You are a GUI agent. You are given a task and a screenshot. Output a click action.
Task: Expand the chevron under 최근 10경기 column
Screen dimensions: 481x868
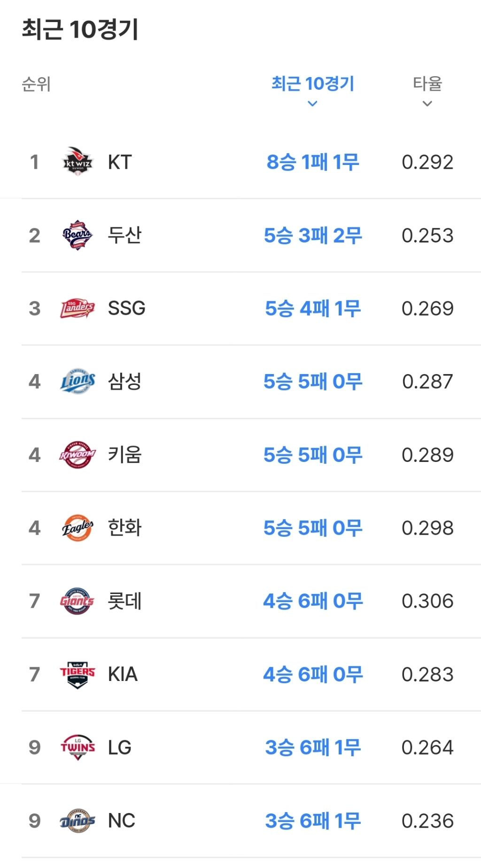pyautogui.click(x=312, y=103)
